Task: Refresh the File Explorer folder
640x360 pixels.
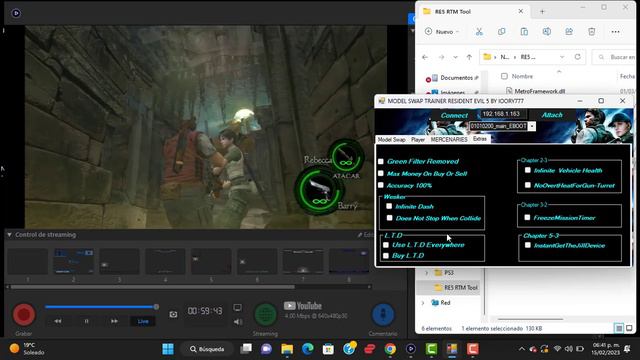Action: 578,57
